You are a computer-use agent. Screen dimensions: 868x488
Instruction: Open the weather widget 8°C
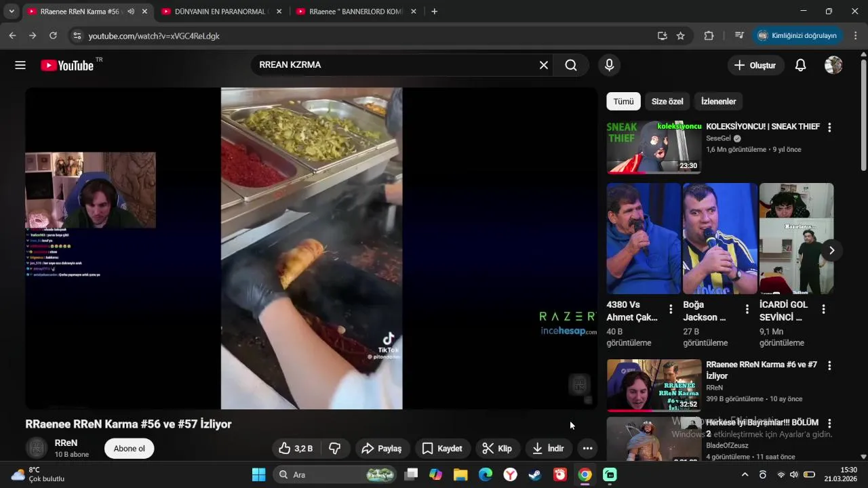38,474
